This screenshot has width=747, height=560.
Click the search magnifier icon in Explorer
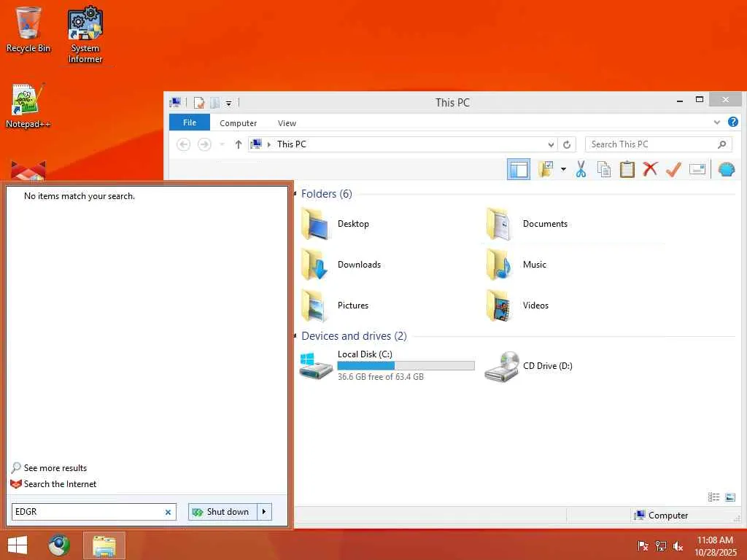[x=721, y=144]
